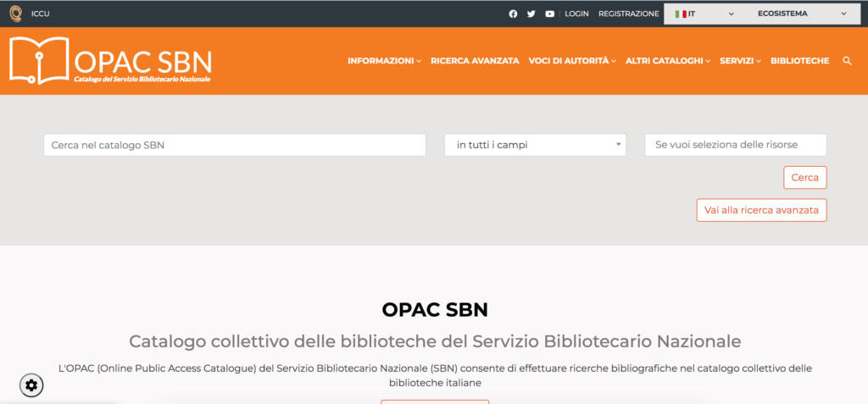
Task: Open the REGISTRAZIONE link
Action: (629, 14)
